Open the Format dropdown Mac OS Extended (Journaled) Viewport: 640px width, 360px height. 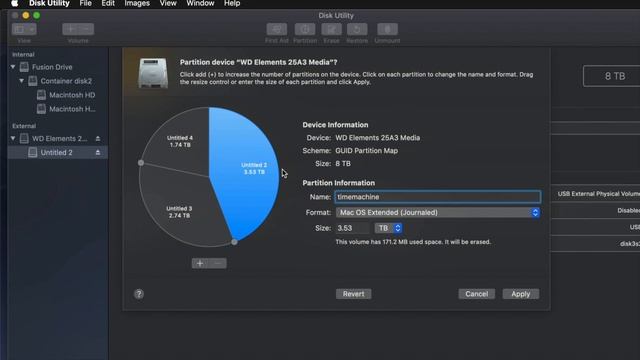tap(438, 212)
